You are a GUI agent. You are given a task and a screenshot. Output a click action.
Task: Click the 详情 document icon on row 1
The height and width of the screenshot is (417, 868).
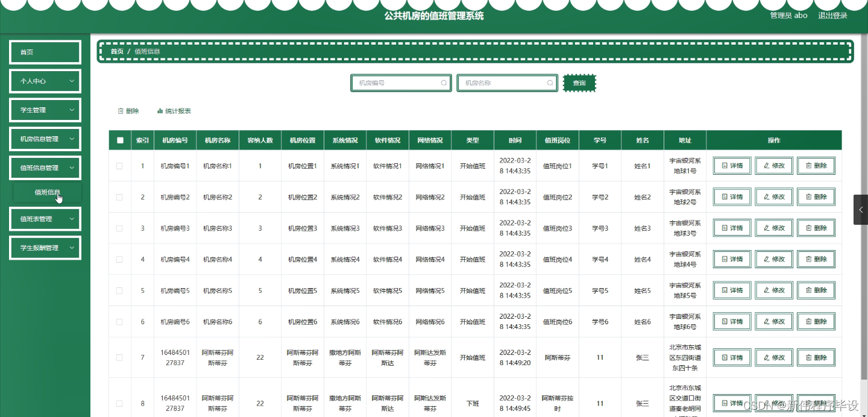[x=724, y=165]
